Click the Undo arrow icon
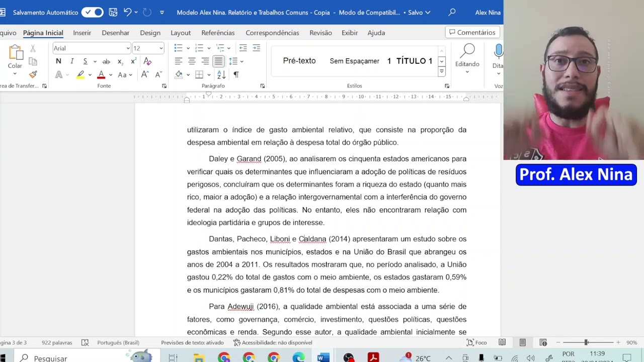Image resolution: width=644 pixels, height=362 pixels. click(127, 12)
